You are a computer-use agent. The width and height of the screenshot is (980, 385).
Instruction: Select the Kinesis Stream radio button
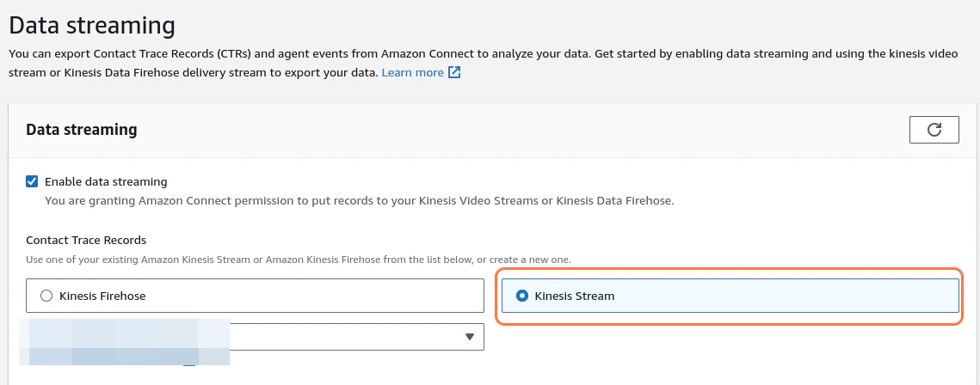(x=522, y=296)
